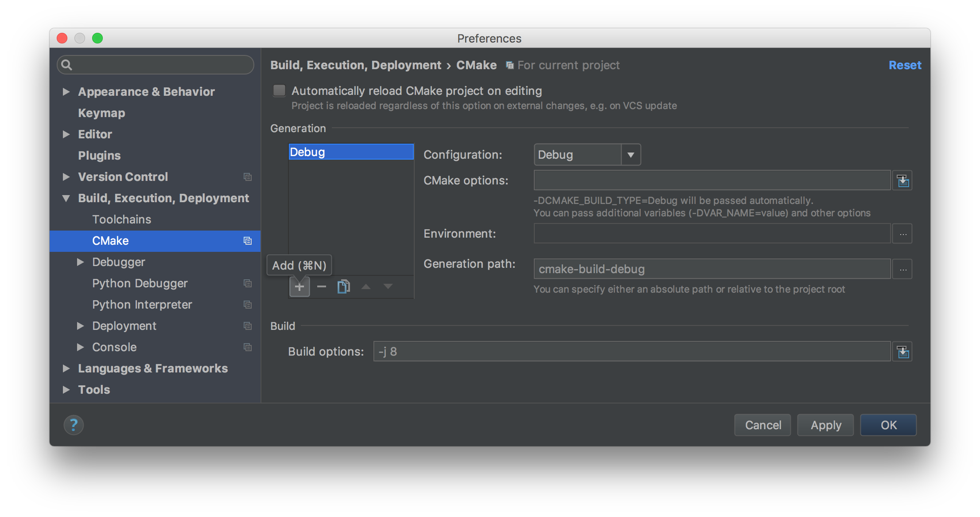Click Build, Execution, Deployment breadcrumb

356,65
